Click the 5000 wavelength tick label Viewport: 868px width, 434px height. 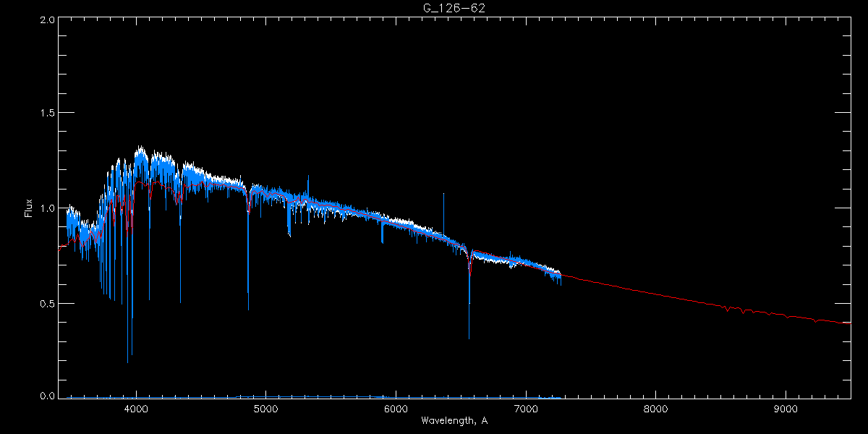[265, 408]
